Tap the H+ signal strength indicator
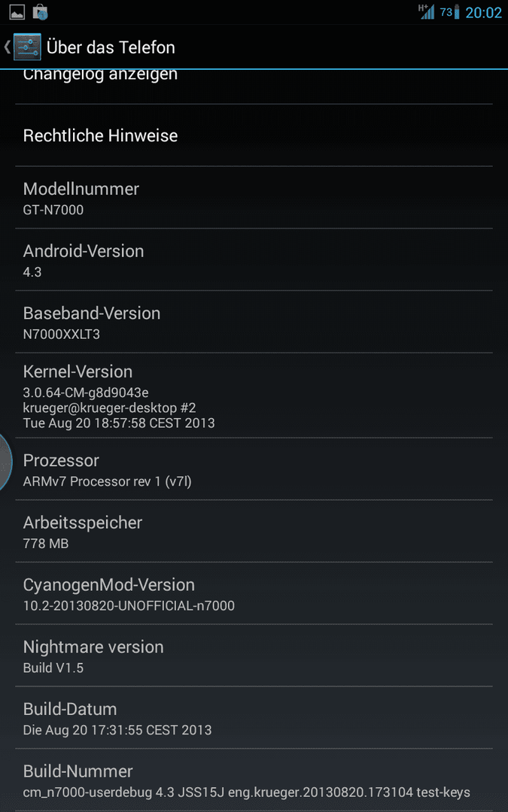Viewport: 508px width, 812px height. pos(426,11)
